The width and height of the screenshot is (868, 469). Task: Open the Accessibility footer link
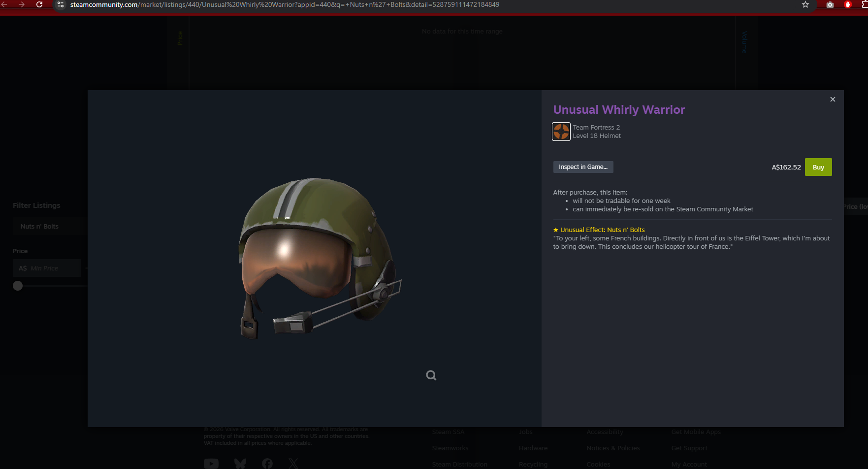(605, 432)
